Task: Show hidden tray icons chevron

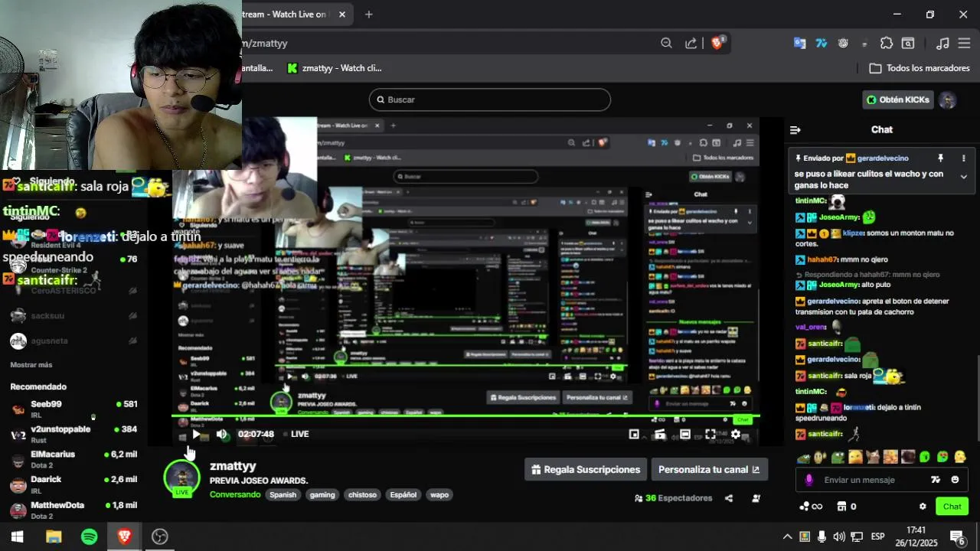Action: pyautogui.click(x=787, y=536)
